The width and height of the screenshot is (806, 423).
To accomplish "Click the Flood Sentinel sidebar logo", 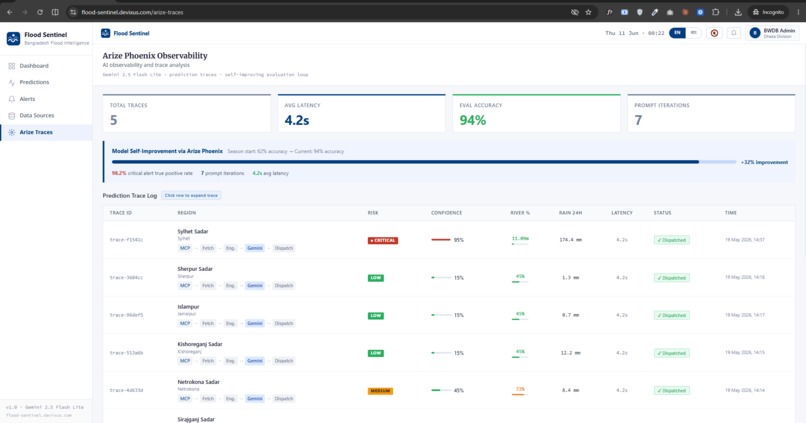I will tap(13, 38).
